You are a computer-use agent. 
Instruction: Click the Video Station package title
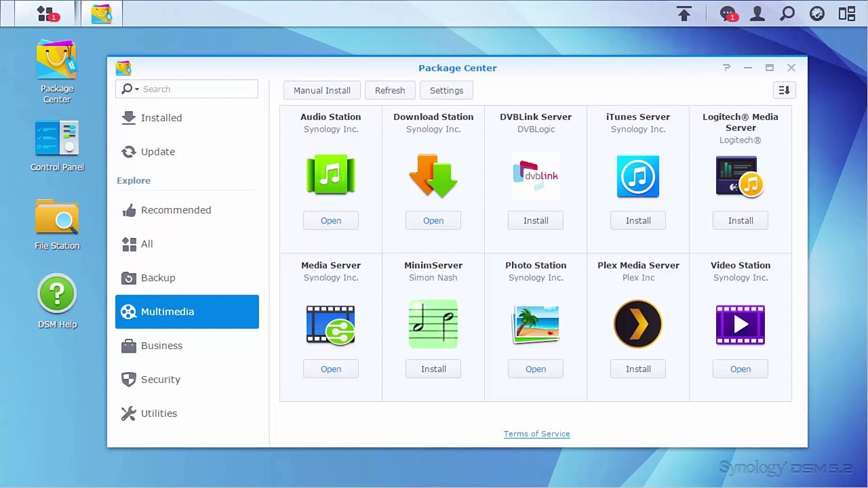click(x=741, y=265)
